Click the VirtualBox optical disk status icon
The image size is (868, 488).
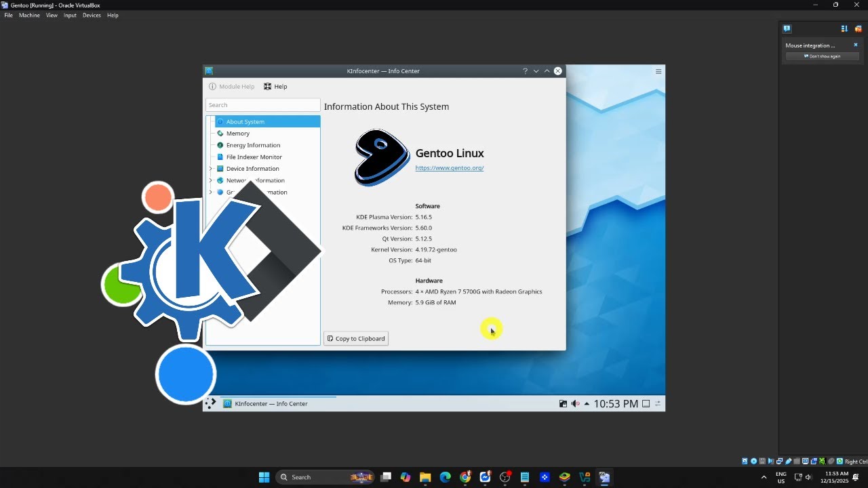(x=753, y=462)
